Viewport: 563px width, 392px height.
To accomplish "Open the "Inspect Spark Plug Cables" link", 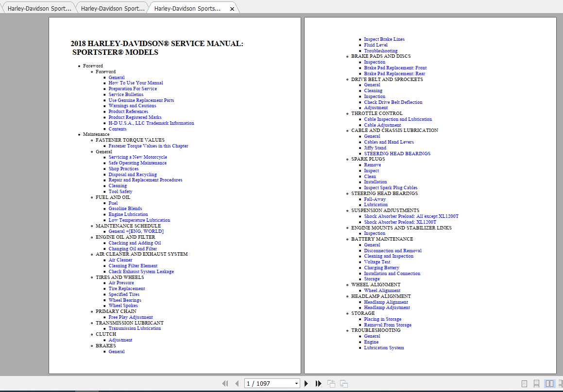I will click(x=391, y=188).
